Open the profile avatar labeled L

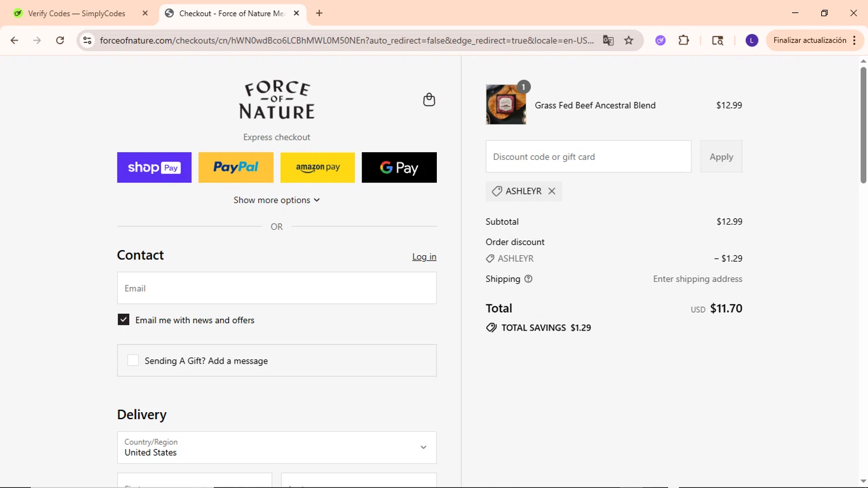[752, 41]
